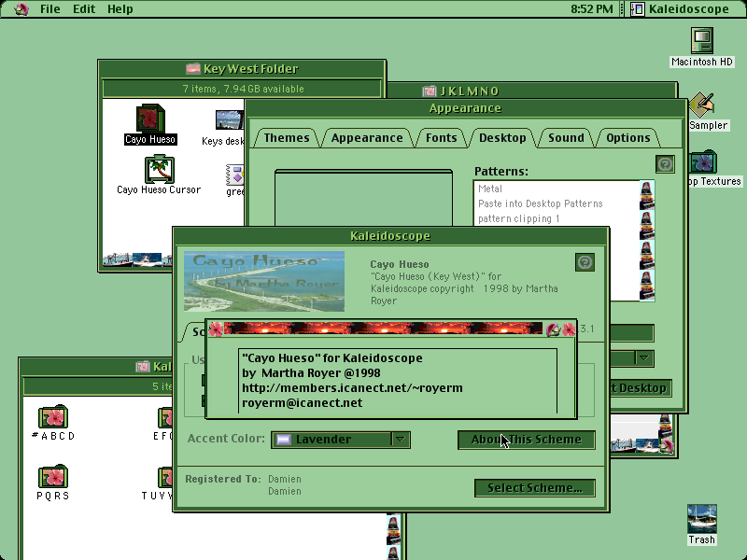Click the desktop pattern preview area
Screen dimensions: 747x560
pyautogui.click(x=363, y=198)
